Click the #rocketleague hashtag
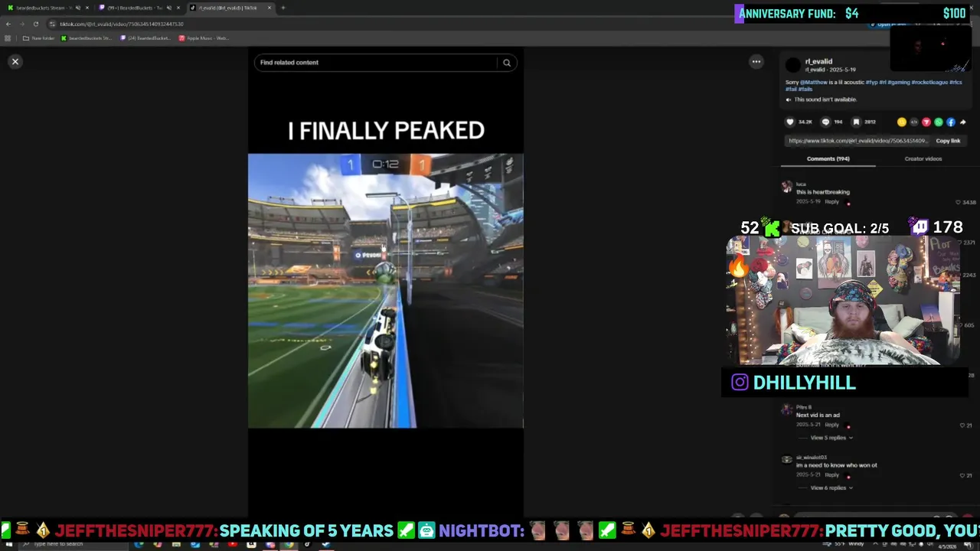The height and width of the screenshot is (551, 980). coord(929,82)
